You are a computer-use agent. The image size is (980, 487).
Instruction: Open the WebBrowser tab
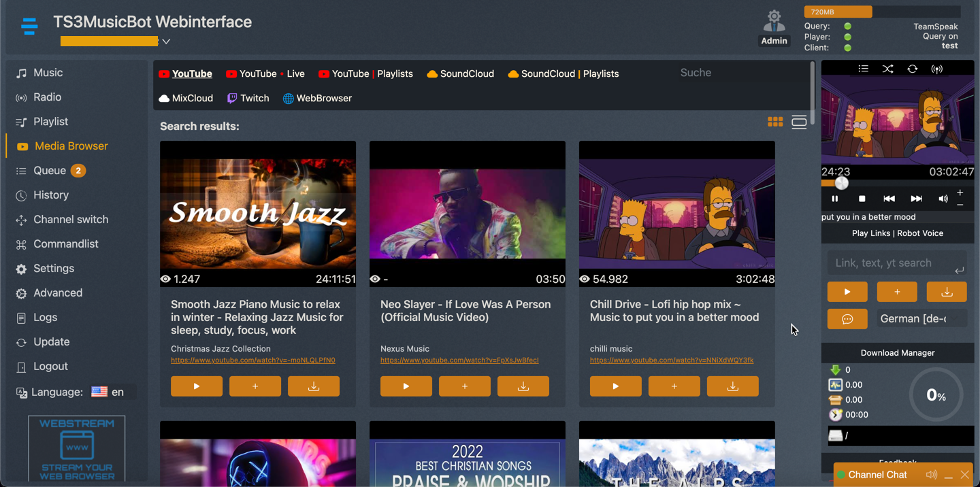[317, 98]
